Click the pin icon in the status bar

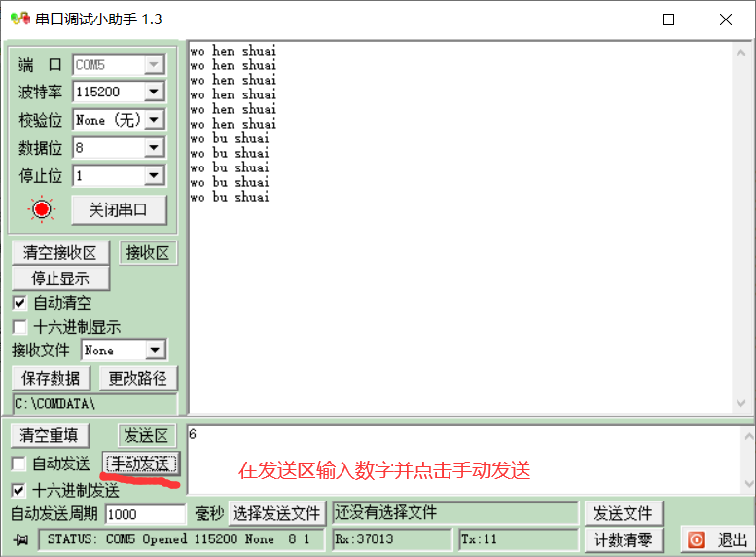20,539
